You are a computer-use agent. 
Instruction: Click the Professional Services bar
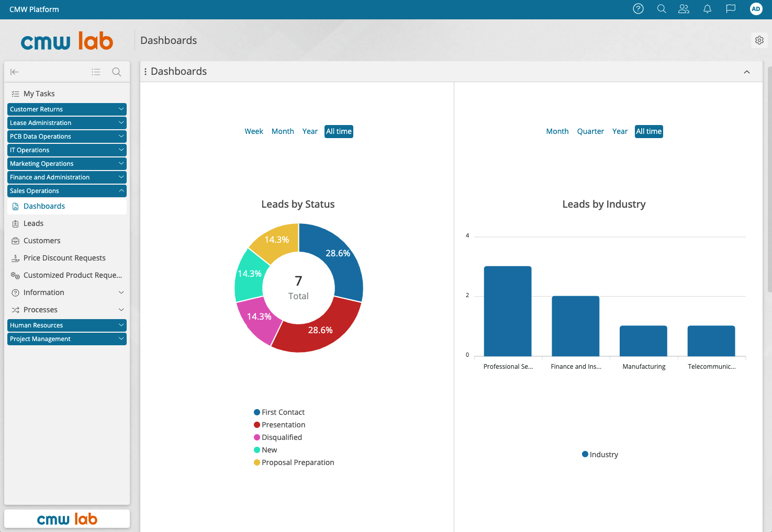[x=508, y=311]
